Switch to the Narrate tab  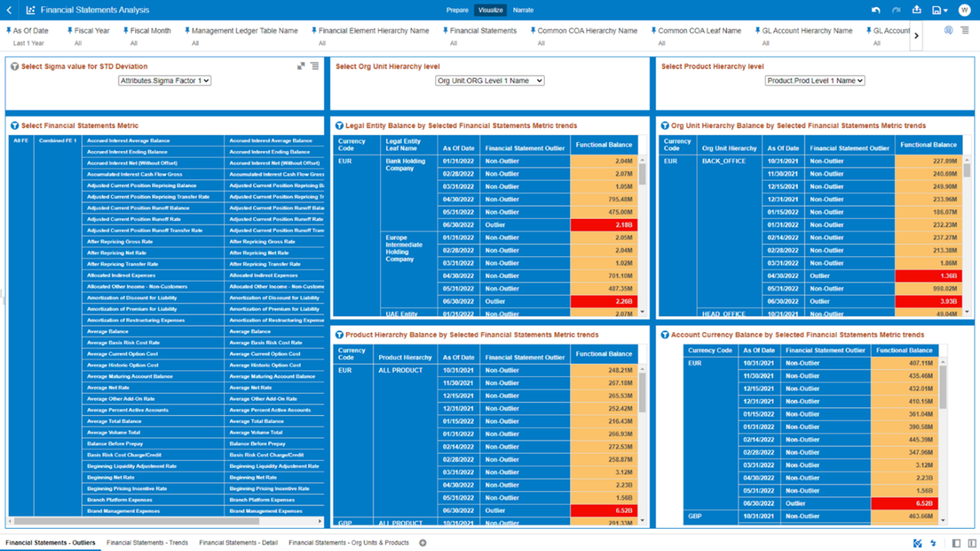click(x=522, y=9)
